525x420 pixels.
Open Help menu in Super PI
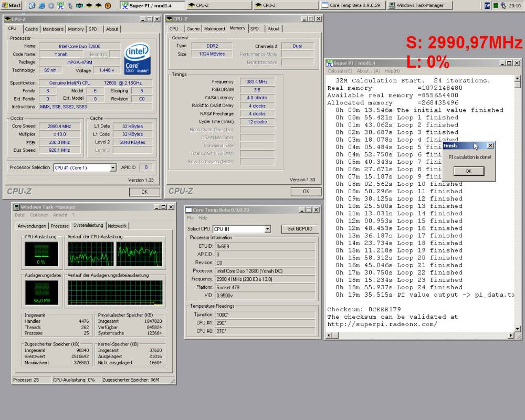[x=392, y=71]
